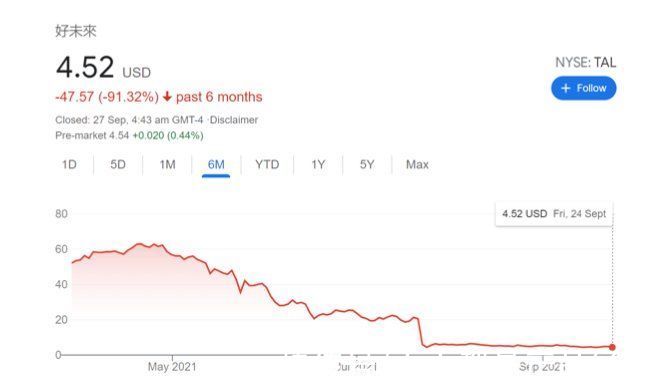660x386 pixels.
Task: Click the Sep 2021 axis label
Action: click(x=542, y=367)
